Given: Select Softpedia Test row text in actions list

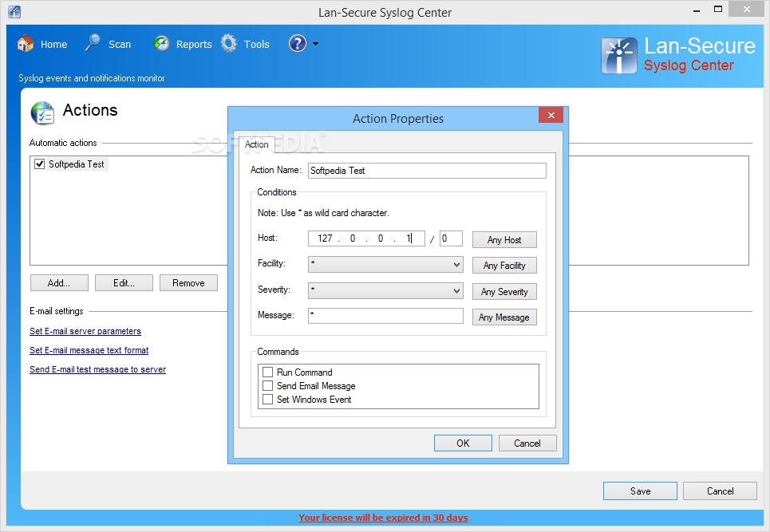Looking at the screenshot, I should [x=76, y=164].
